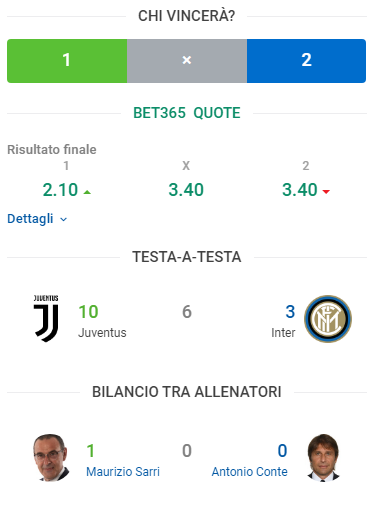Open Maurizio Sarri's portrait photo
Image resolution: width=377 pixels, height=505 pixels.
click(50, 457)
